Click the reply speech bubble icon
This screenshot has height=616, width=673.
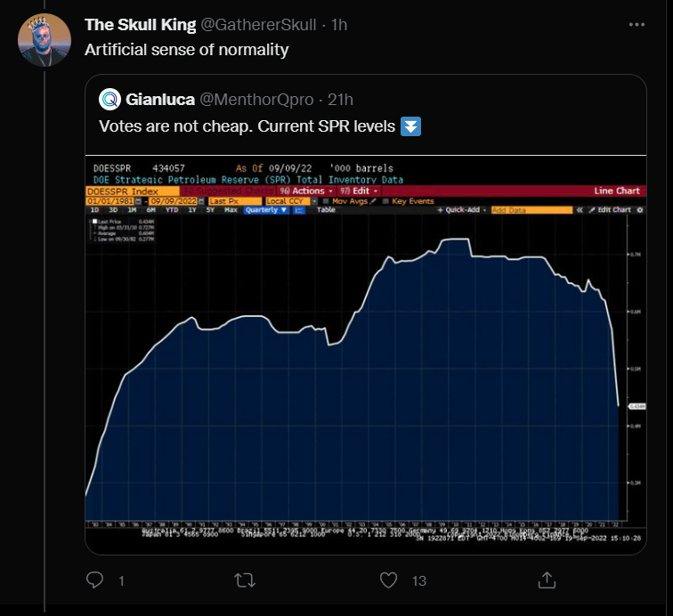[x=94, y=580]
